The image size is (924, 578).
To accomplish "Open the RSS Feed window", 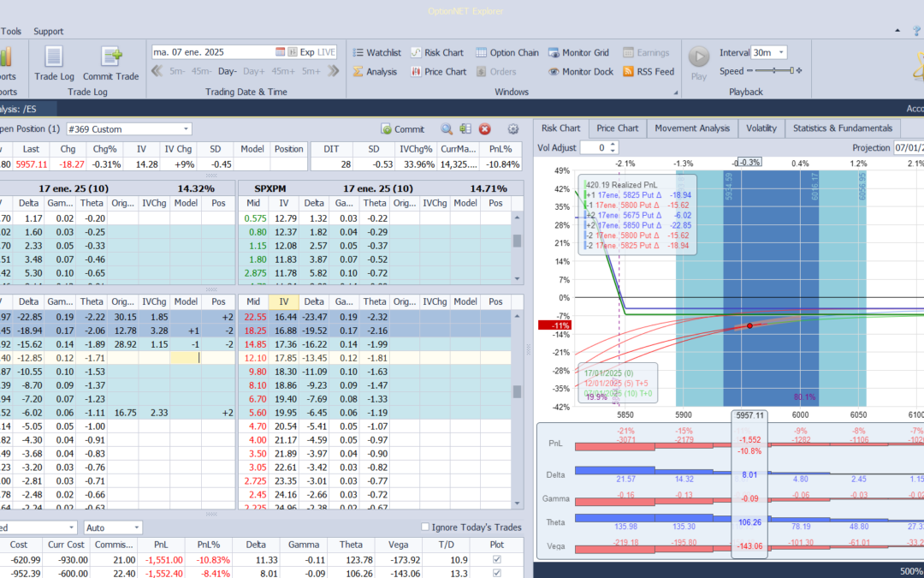I will pyautogui.click(x=649, y=71).
